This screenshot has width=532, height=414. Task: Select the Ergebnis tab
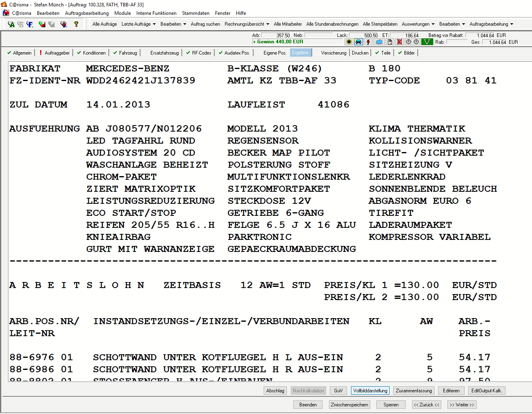click(x=301, y=53)
